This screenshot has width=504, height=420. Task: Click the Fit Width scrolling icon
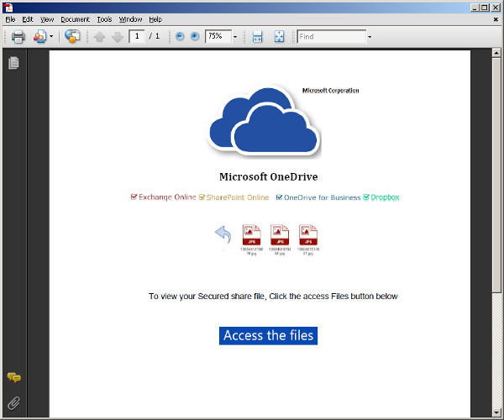(x=258, y=37)
